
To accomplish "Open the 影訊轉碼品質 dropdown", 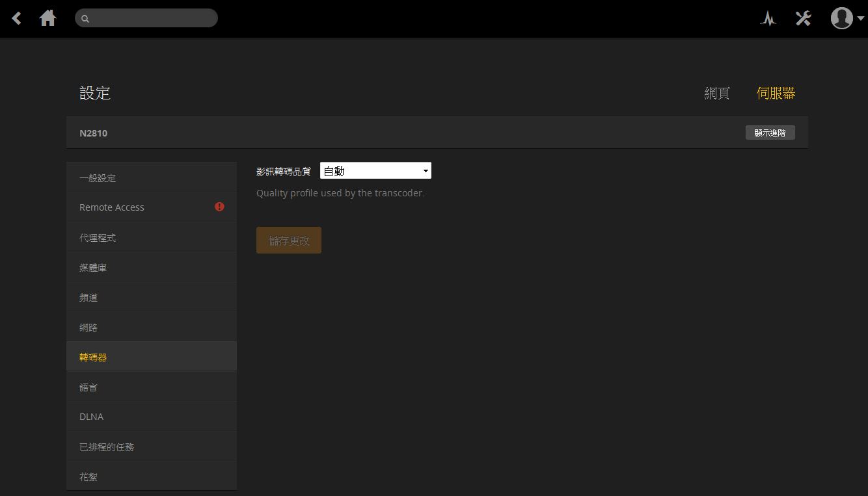I will coord(375,171).
